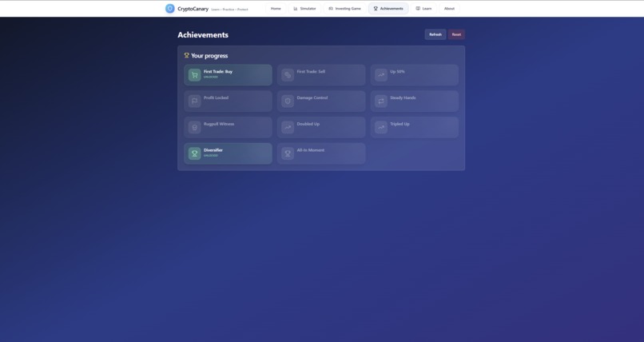
Task: Click the CryptoCanary brand name
Action: click(x=193, y=9)
